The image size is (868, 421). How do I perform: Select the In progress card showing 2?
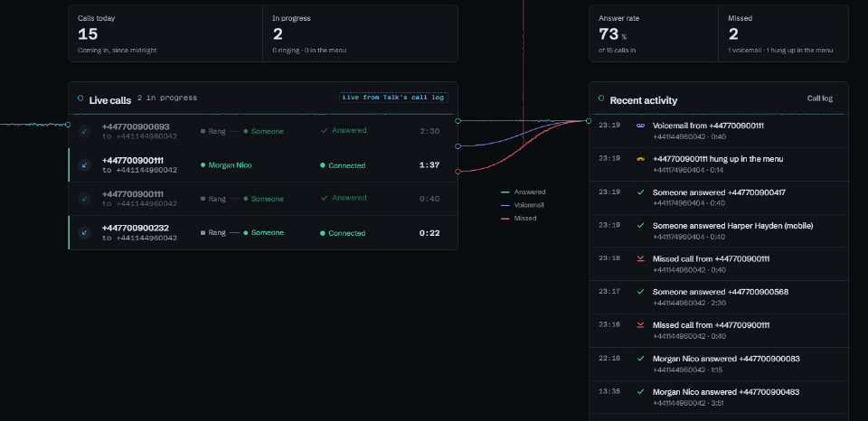360,33
